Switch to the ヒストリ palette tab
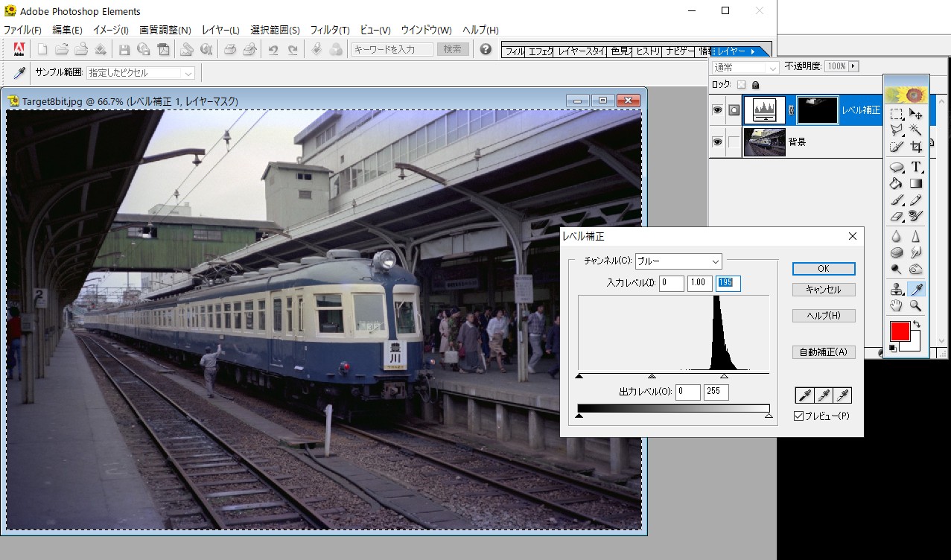The height and width of the screenshot is (560, 951). 647,51
